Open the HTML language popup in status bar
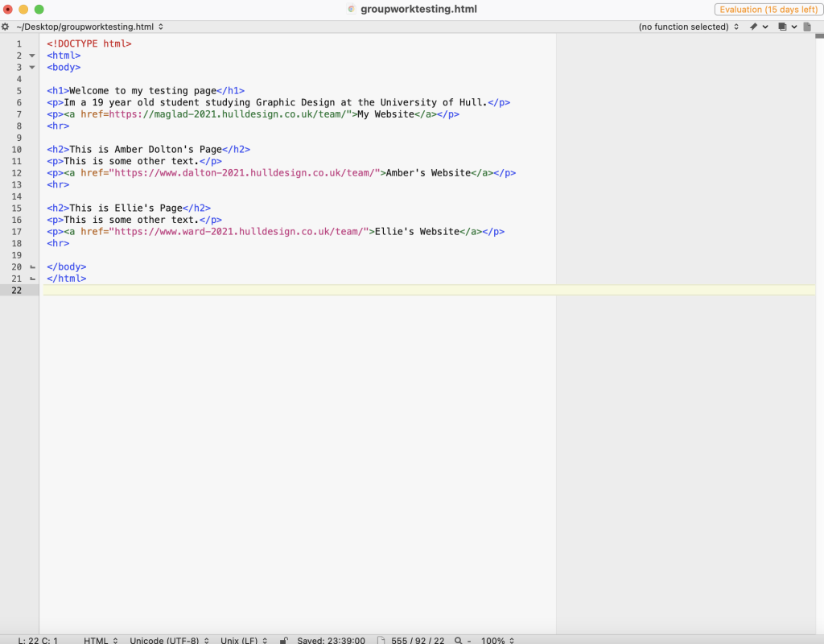The height and width of the screenshot is (644, 824). click(101, 640)
